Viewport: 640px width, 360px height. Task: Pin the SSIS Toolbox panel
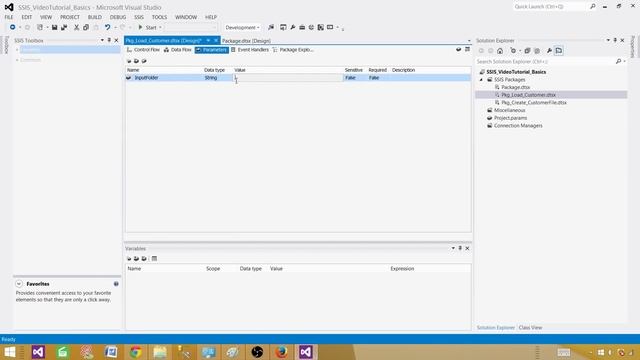tap(109, 40)
